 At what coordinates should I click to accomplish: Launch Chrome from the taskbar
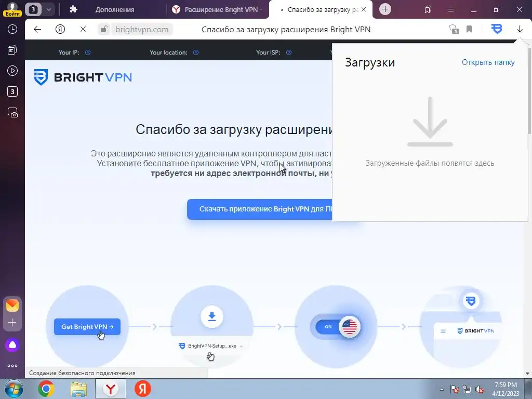pyautogui.click(x=46, y=389)
